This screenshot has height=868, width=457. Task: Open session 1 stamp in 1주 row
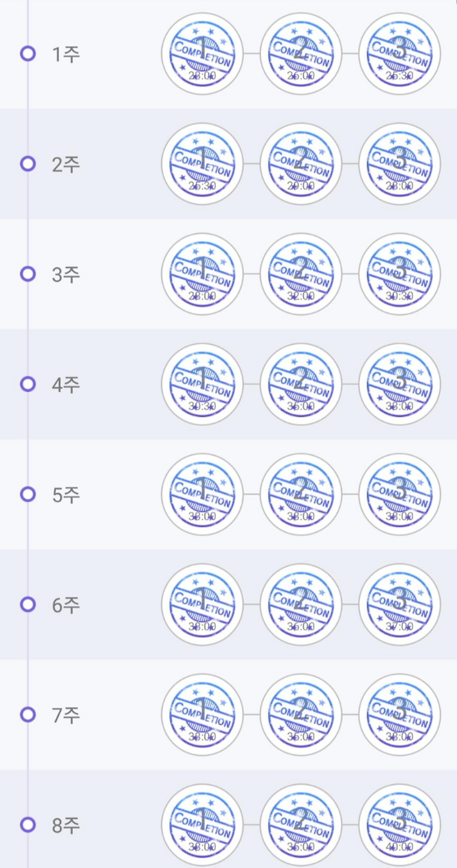point(202,54)
